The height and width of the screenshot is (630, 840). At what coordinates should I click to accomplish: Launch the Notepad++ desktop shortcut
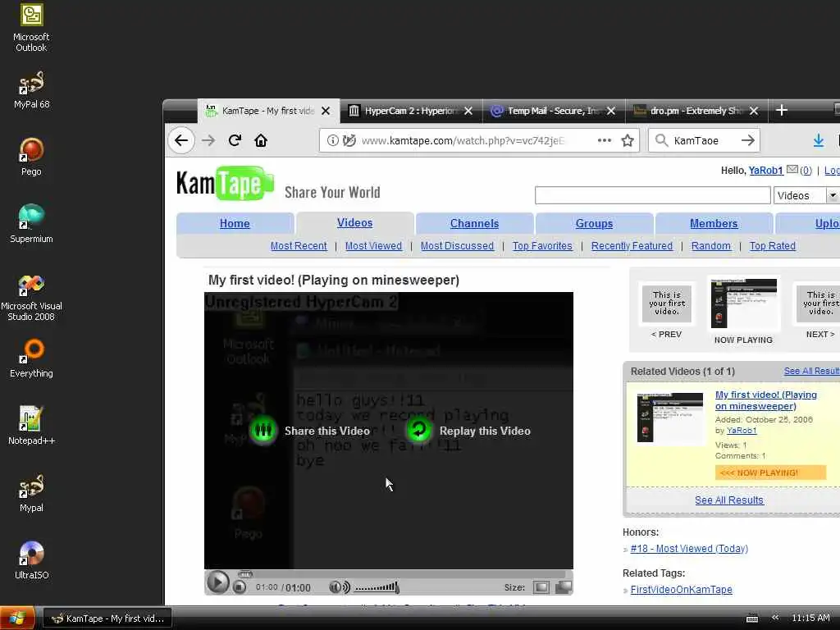(31, 426)
